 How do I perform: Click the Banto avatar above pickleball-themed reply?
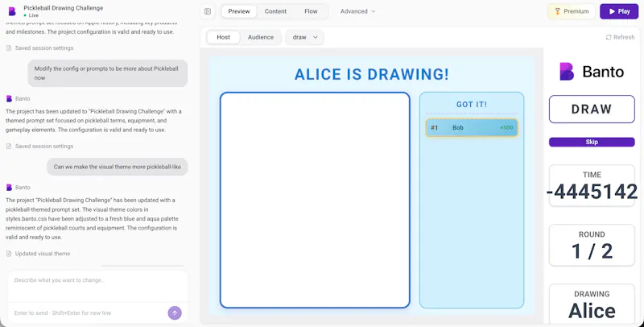[9, 188]
